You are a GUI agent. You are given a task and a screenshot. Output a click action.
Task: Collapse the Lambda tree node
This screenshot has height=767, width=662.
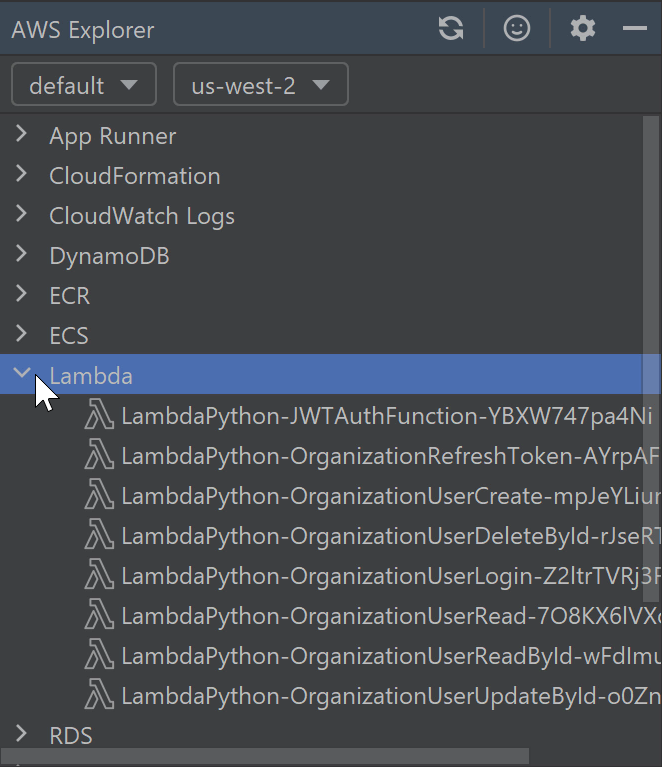tap(22, 374)
